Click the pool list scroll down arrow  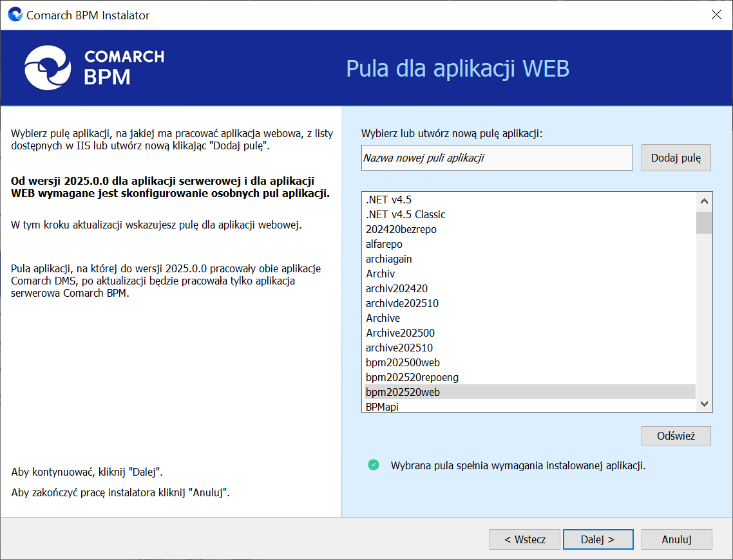pyautogui.click(x=704, y=404)
